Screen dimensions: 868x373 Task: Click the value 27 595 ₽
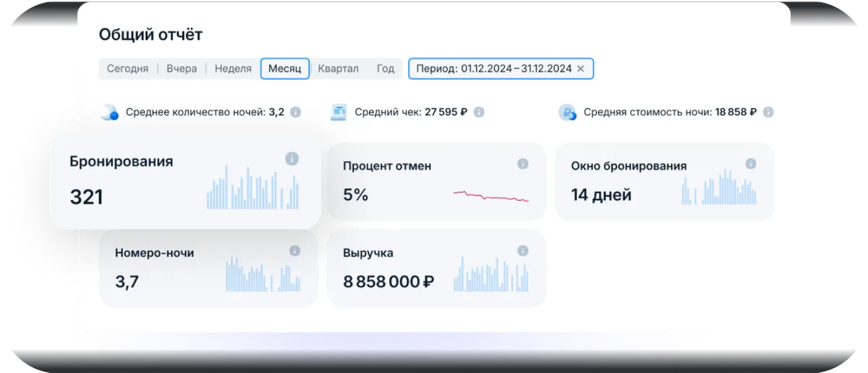446,112
